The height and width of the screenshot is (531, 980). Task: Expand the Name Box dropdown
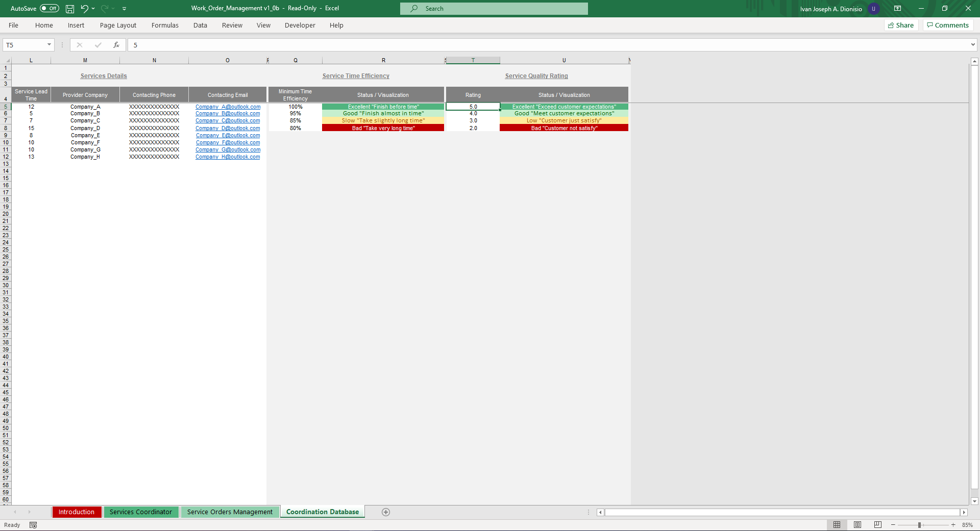[x=49, y=45]
